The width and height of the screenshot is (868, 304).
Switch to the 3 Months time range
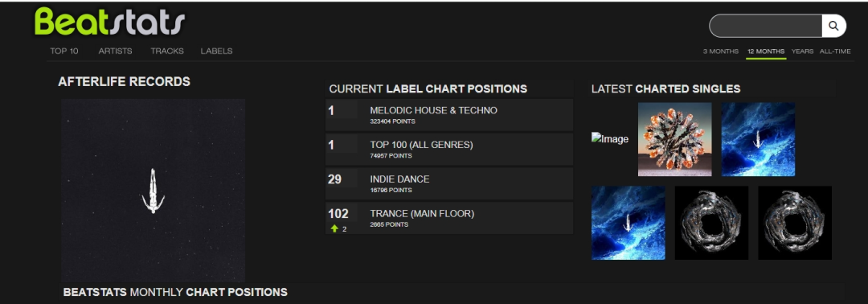click(x=721, y=51)
